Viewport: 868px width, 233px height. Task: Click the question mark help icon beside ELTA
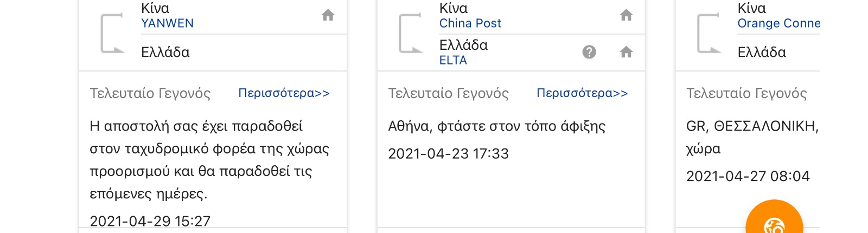tap(589, 52)
